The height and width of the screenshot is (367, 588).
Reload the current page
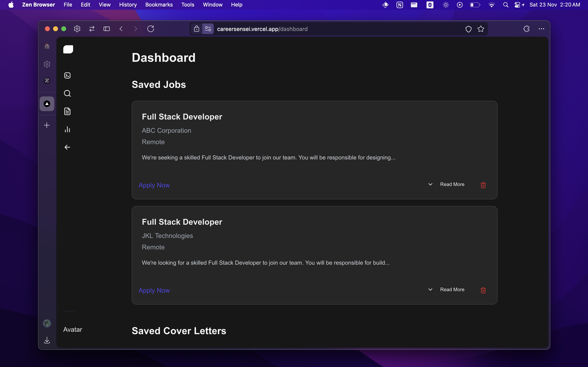(151, 29)
